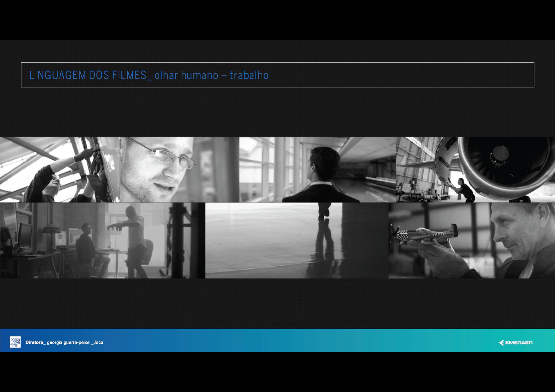Click the 'Diretora_' label in footer
This screenshot has height=392, width=555.
pos(35,342)
